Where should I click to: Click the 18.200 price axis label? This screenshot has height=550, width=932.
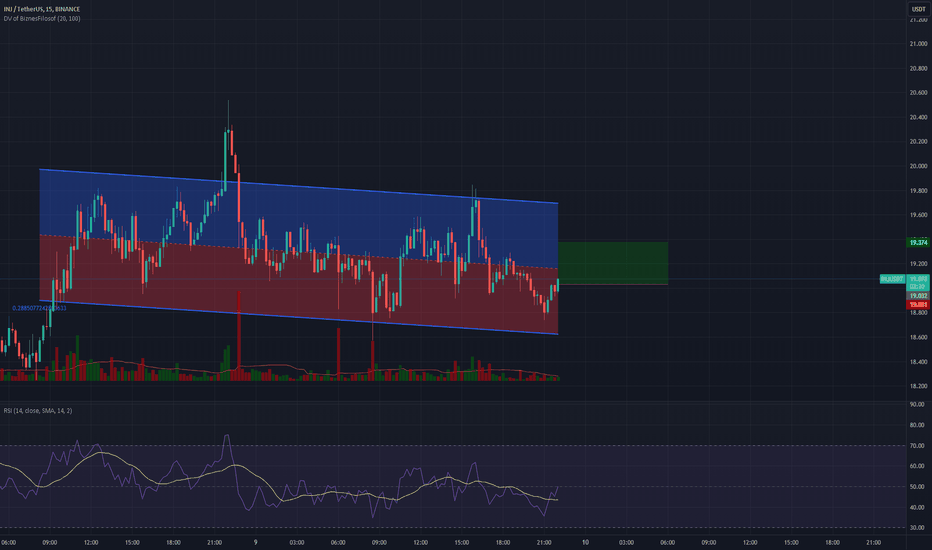pyautogui.click(x=918, y=386)
